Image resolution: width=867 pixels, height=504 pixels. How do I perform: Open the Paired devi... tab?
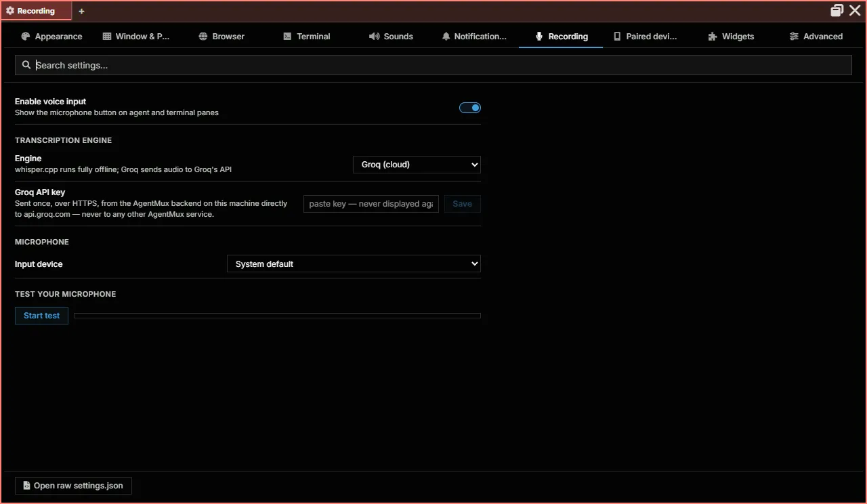(645, 37)
